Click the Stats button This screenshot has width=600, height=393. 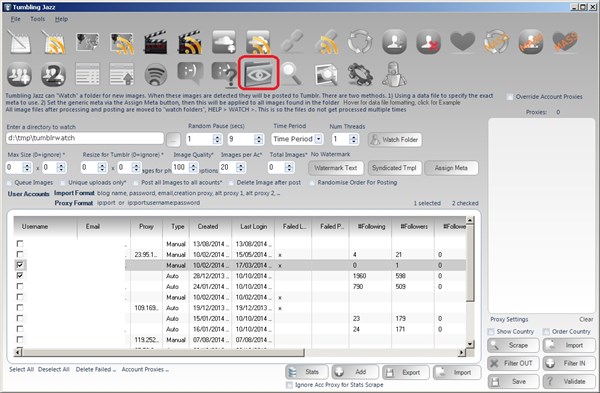pyautogui.click(x=307, y=372)
